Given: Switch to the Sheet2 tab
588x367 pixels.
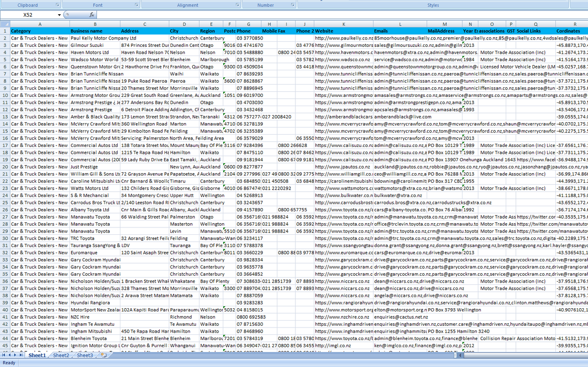Looking at the screenshot, I should [61, 355].
